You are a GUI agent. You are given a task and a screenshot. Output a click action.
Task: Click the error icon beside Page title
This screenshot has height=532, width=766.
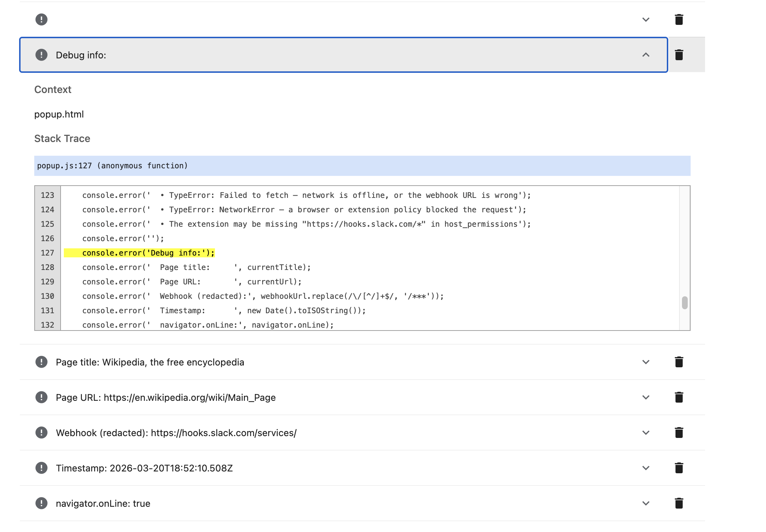[x=41, y=362]
